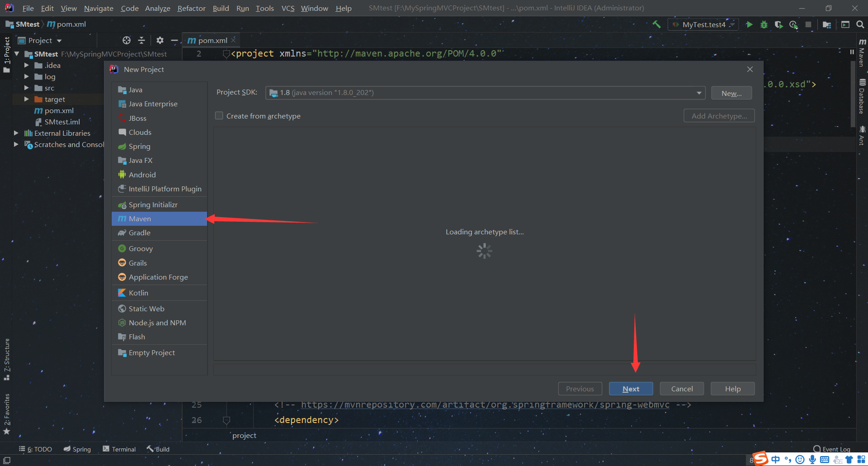Select Android project type
The image size is (868, 466).
click(x=159, y=175)
